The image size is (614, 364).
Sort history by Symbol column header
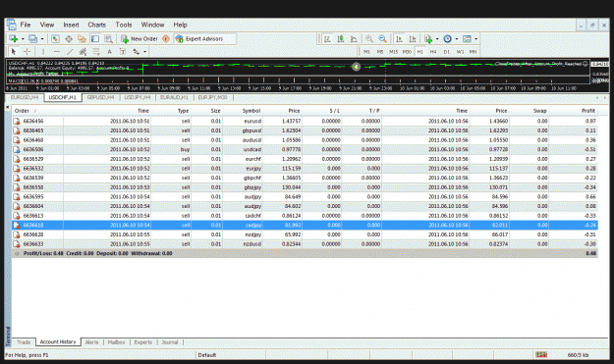(x=251, y=111)
